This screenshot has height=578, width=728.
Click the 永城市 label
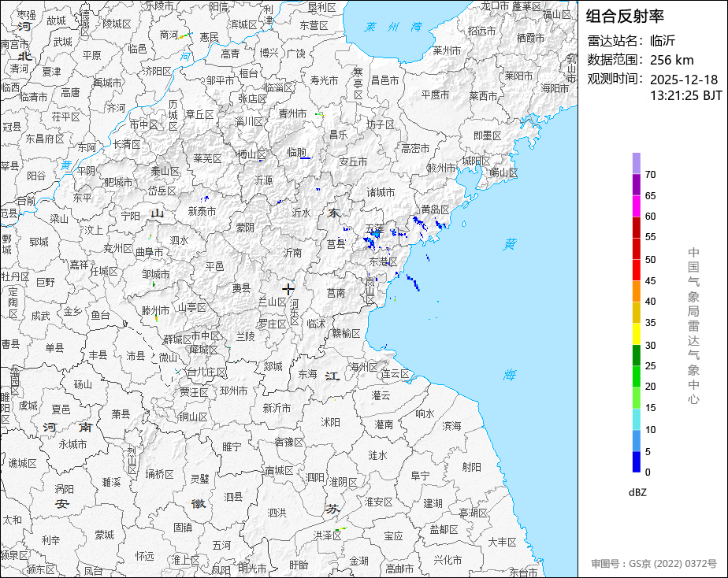point(73,444)
